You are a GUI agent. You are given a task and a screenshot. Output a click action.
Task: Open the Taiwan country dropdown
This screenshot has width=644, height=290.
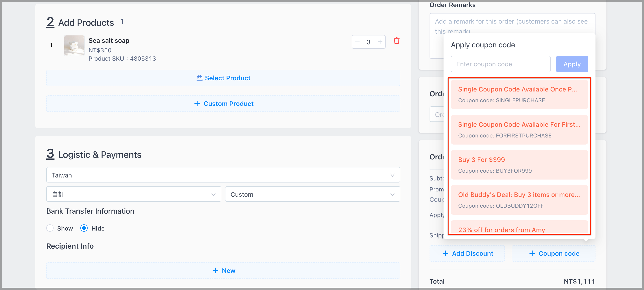pyautogui.click(x=223, y=175)
